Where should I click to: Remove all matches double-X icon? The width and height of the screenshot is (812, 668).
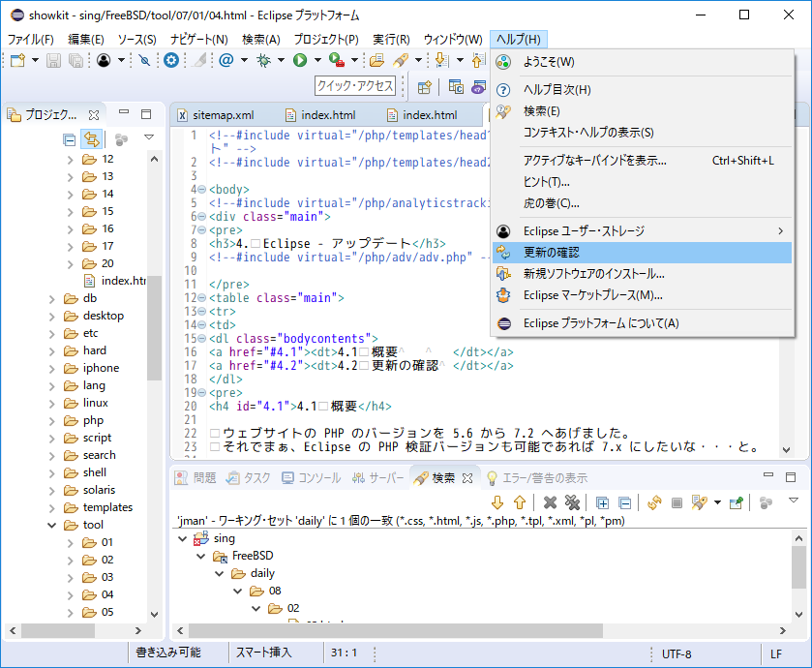point(572,502)
